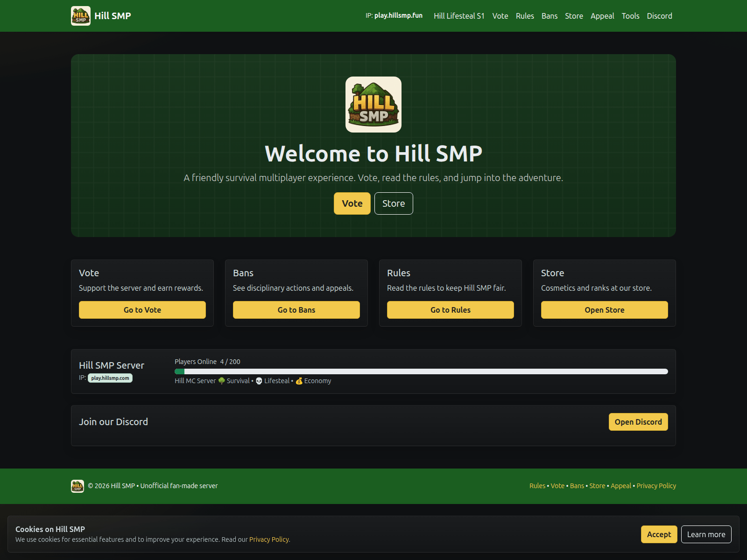Open the Tools menu item
The height and width of the screenshot is (560, 747).
(x=630, y=16)
